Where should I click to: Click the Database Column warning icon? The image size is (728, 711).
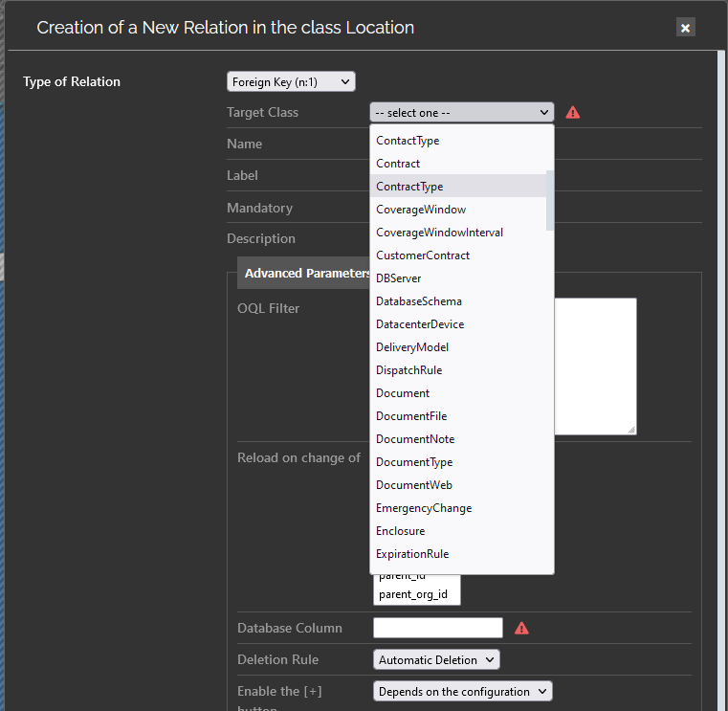(521, 628)
